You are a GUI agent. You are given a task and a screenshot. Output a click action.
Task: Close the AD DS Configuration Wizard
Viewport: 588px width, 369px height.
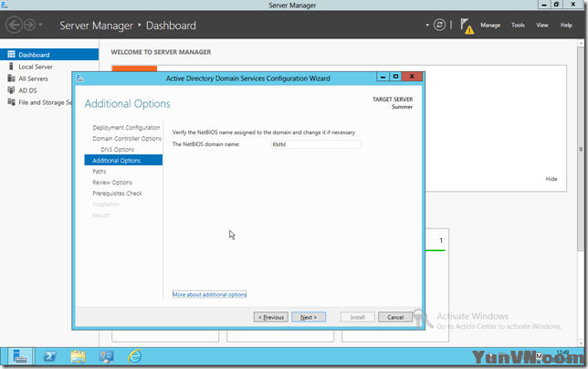pyautogui.click(x=412, y=77)
